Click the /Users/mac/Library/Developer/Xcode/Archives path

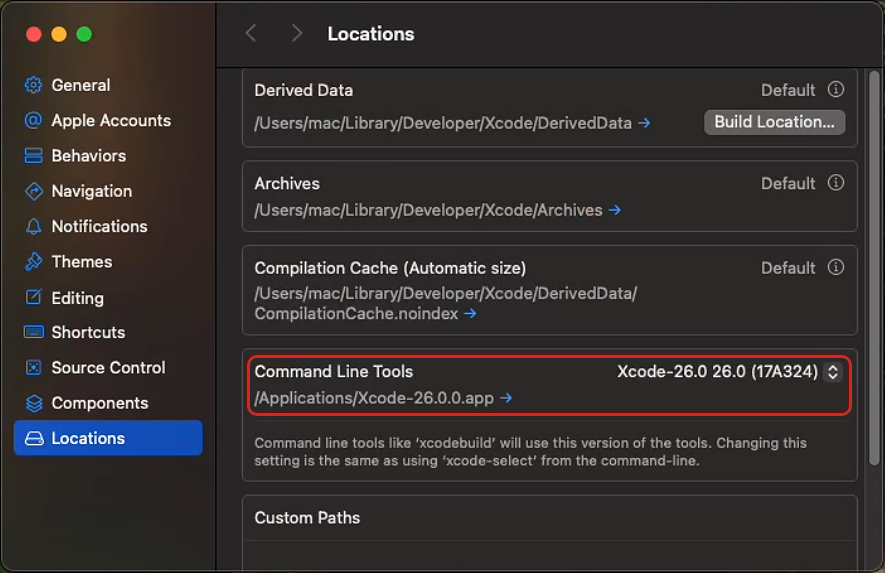[428, 210]
